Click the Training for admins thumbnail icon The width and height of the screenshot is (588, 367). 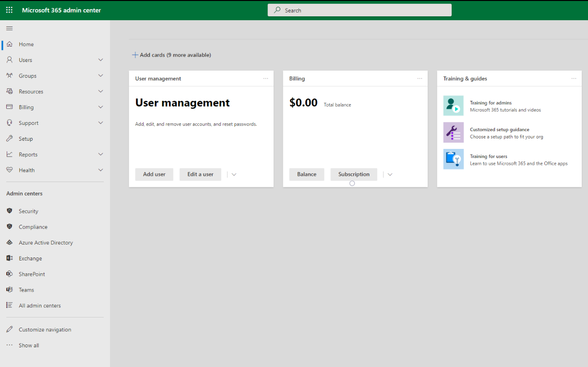coord(454,106)
